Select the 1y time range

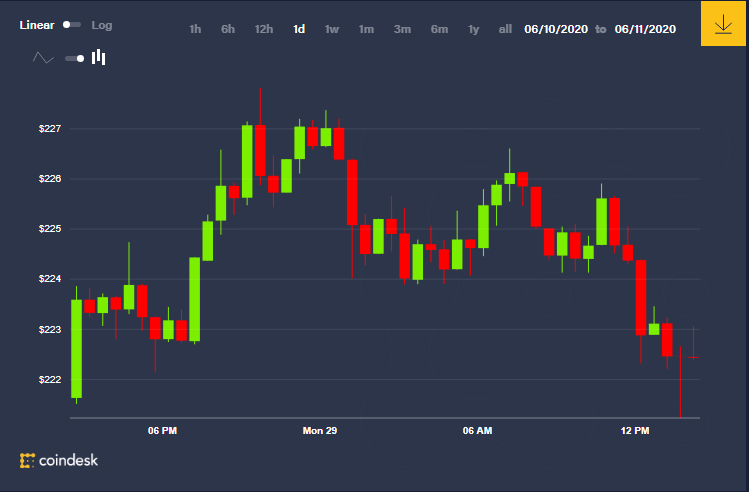tap(473, 29)
